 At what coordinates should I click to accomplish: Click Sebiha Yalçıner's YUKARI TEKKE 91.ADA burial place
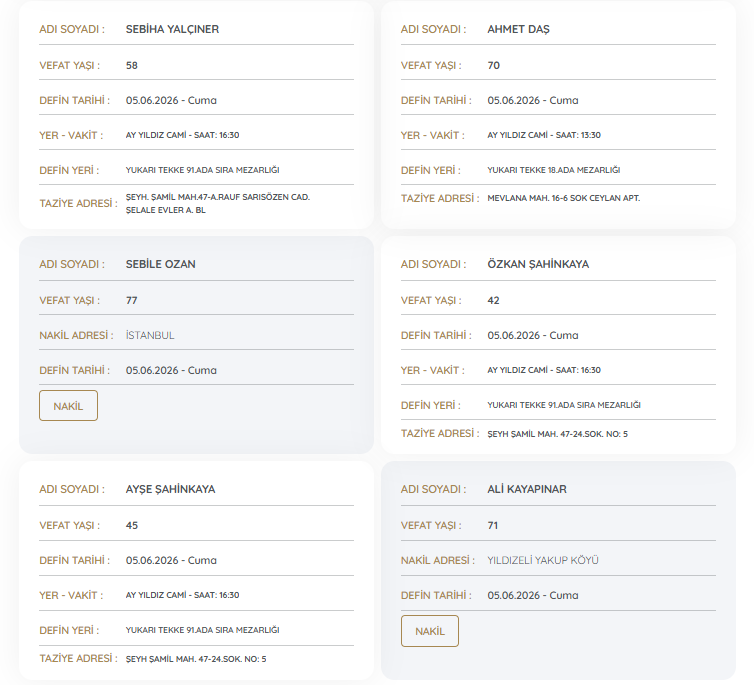pyautogui.click(x=202, y=170)
